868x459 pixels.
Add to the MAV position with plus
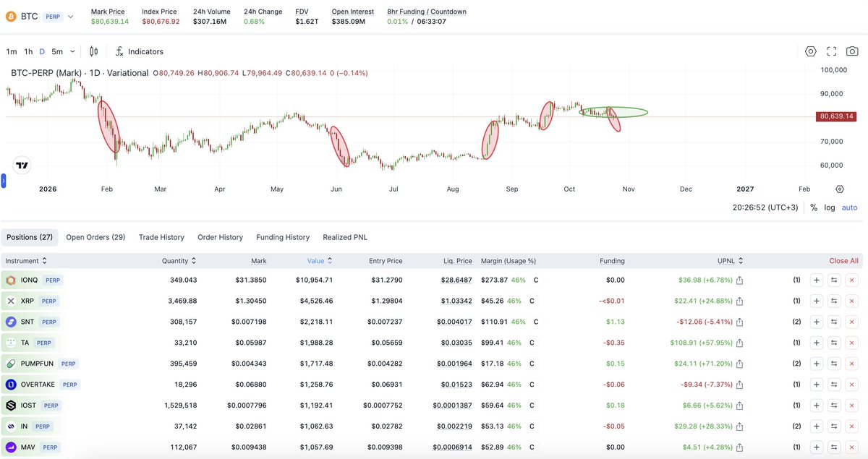[x=817, y=447]
